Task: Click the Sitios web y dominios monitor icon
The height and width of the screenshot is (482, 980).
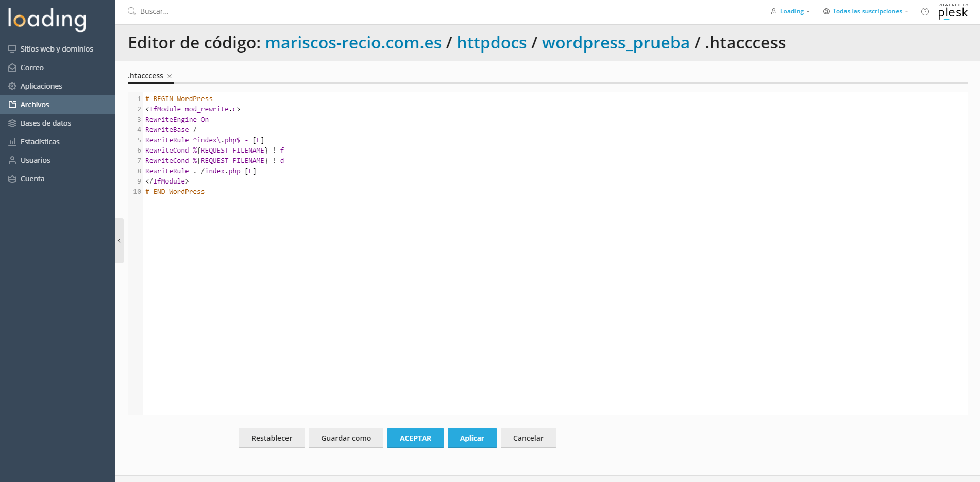Action: click(x=12, y=49)
